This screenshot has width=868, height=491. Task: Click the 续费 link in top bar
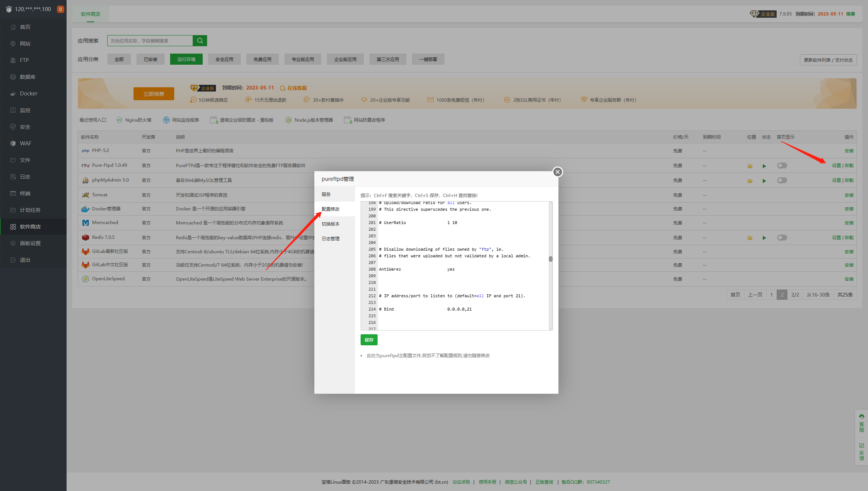pyautogui.click(x=851, y=14)
